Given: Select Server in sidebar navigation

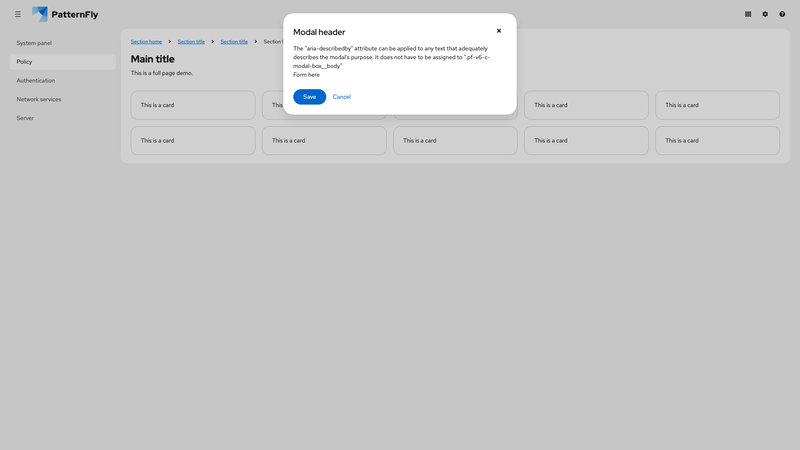Looking at the screenshot, I should point(25,118).
